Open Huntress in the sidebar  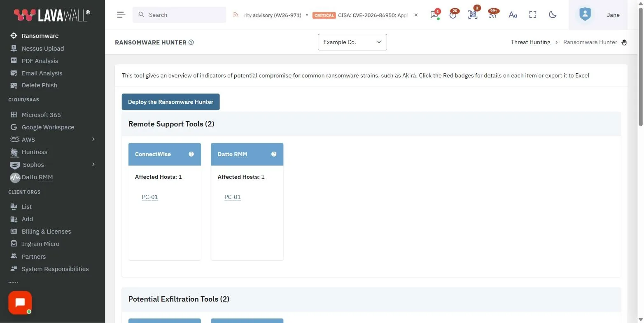click(35, 152)
